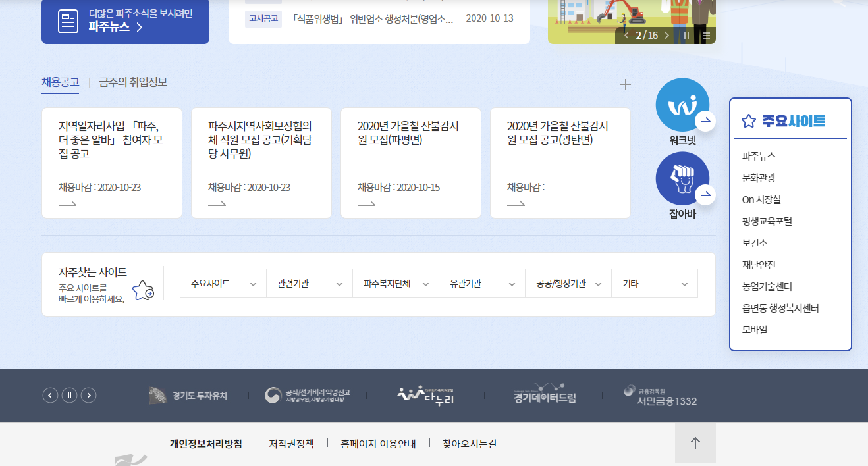Expand the 파주복지단체 dropdown
Image resolution: width=868 pixels, height=466 pixels.
point(396,284)
